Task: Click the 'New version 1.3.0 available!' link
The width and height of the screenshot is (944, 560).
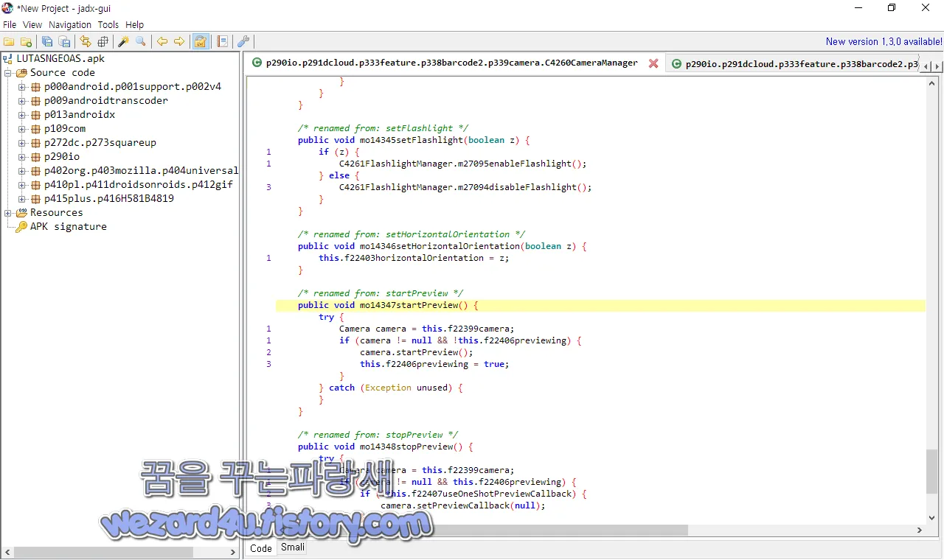Action: click(884, 42)
